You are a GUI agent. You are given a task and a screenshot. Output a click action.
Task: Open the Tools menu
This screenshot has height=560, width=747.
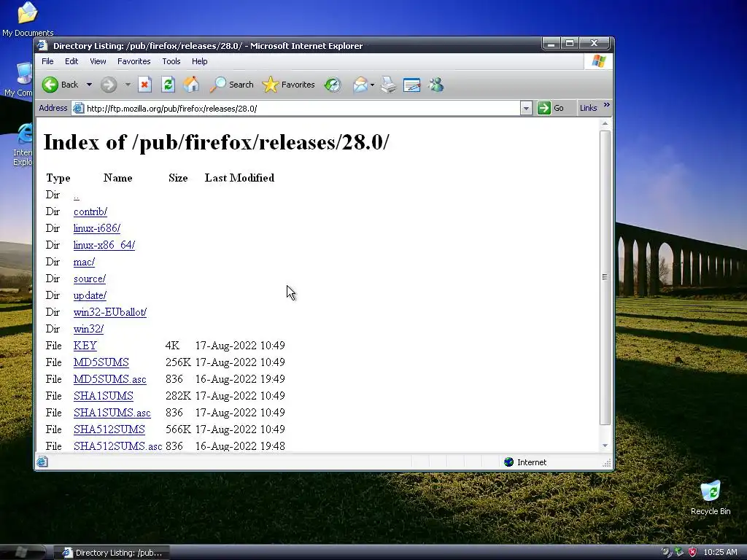[171, 61]
